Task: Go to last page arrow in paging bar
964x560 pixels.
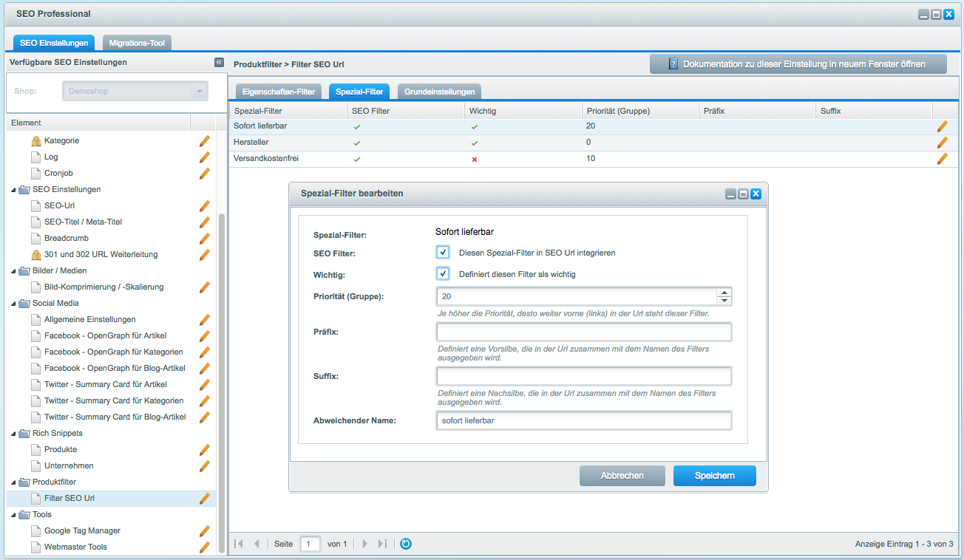Action: coord(382,544)
